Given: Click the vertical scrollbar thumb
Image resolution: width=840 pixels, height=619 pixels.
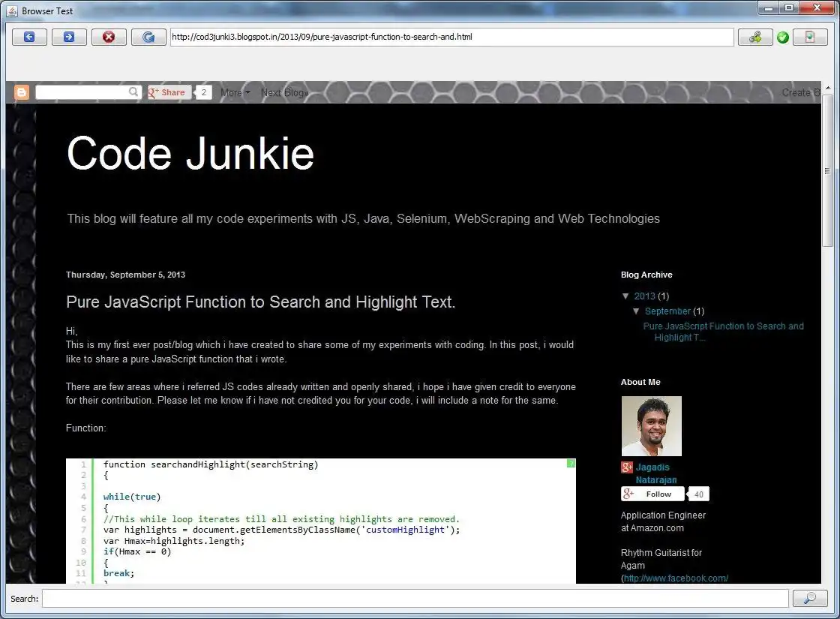Looking at the screenshot, I should tap(827, 171).
